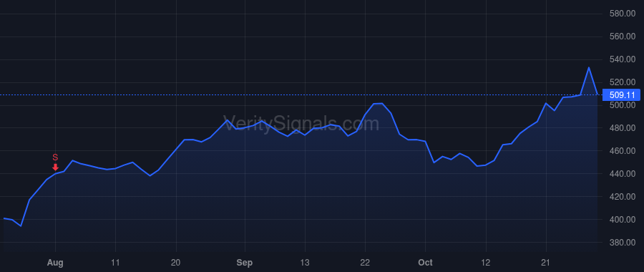Image resolution: width=644 pixels, height=272 pixels.
Task: Click the 520.00 price axis label
Action: pyautogui.click(x=623, y=82)
